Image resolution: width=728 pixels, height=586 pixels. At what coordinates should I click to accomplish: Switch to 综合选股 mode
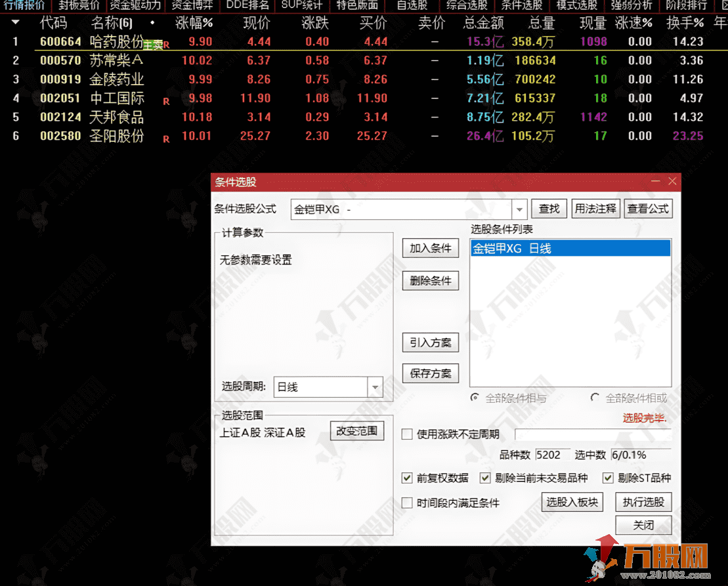[x=467, y=5]
